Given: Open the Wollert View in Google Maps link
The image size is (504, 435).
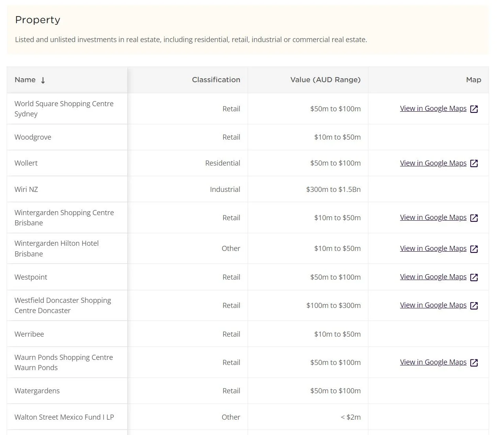Looking at the screenshot, I should (433, 163).
